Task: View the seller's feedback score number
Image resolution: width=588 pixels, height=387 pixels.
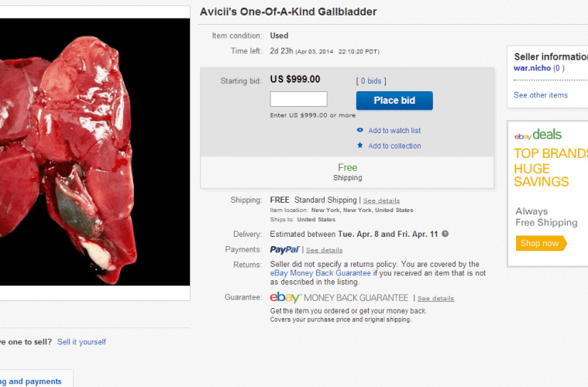Action: click(558, 68)
